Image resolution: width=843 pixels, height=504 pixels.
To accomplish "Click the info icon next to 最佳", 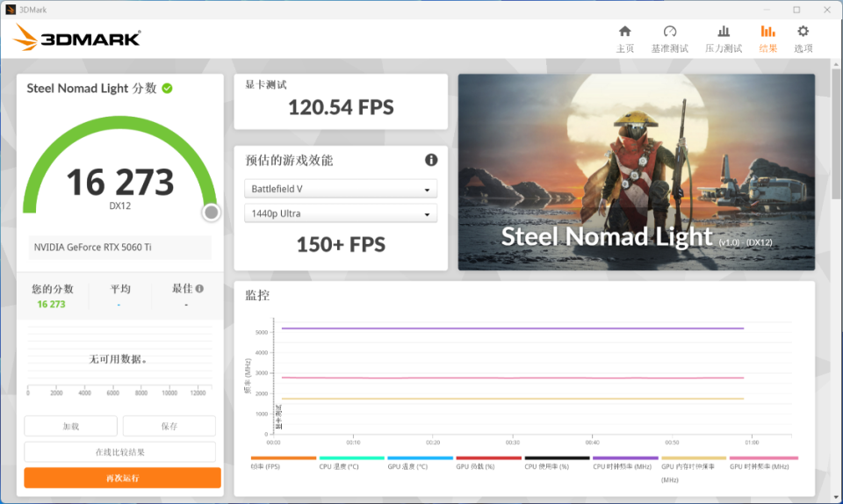I will click(199, 289).
